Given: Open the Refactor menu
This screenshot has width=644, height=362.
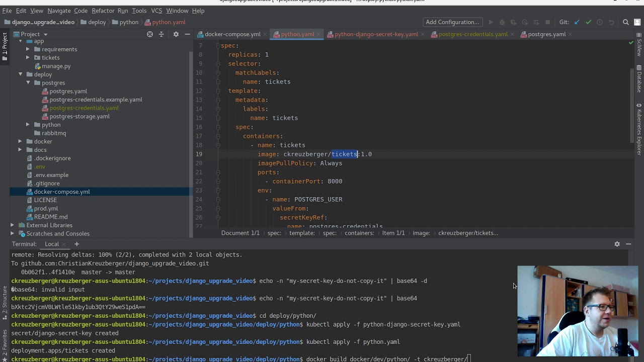Looking at the screenshot, I should click(x=103, y=11).
